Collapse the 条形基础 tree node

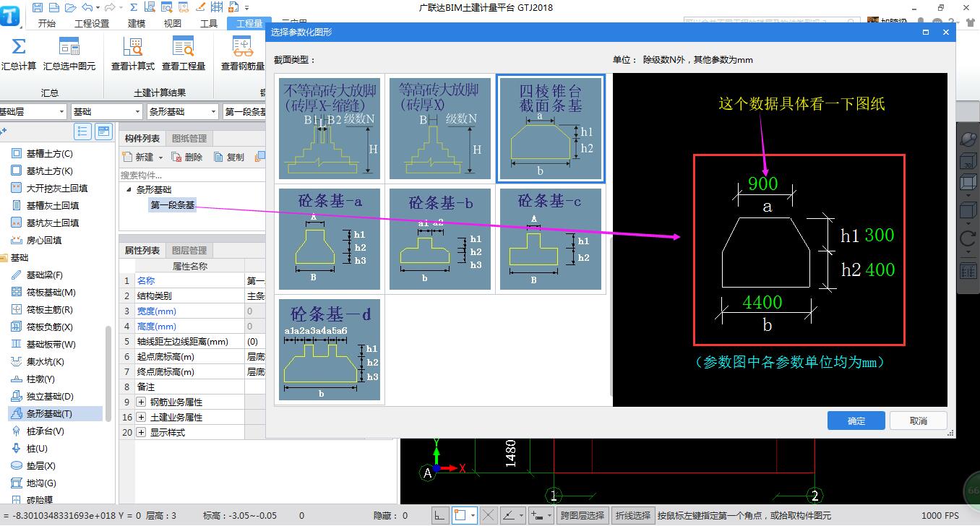[129, 190]
